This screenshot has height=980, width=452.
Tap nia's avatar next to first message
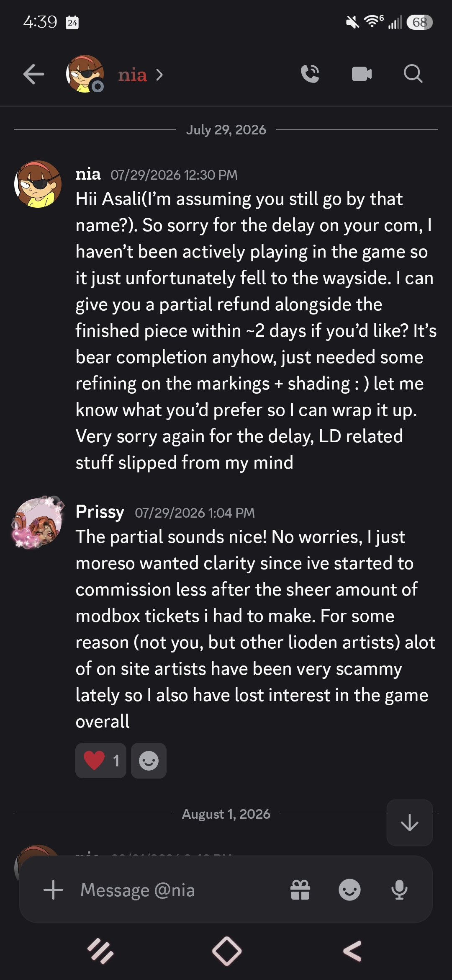tap(38, 184)
